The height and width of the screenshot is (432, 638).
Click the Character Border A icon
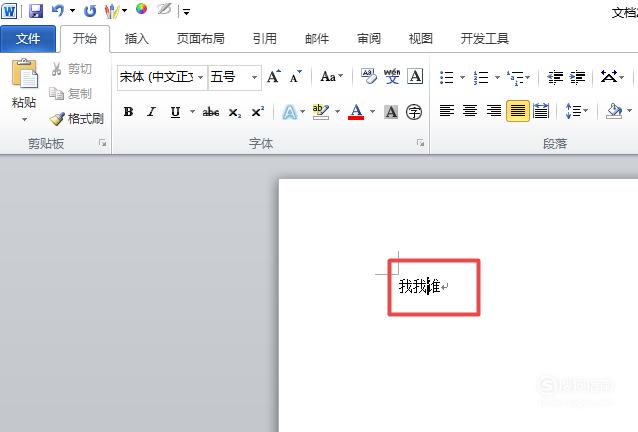coord(415,76)
